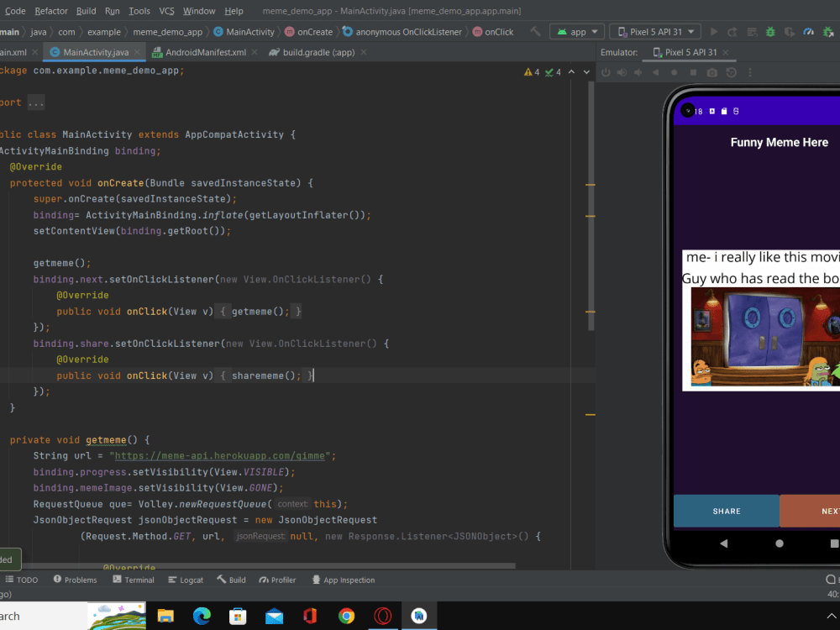Click the green typo checkmark count indicator
Viewport: 840px width, 630px height.
coord(553,71)
